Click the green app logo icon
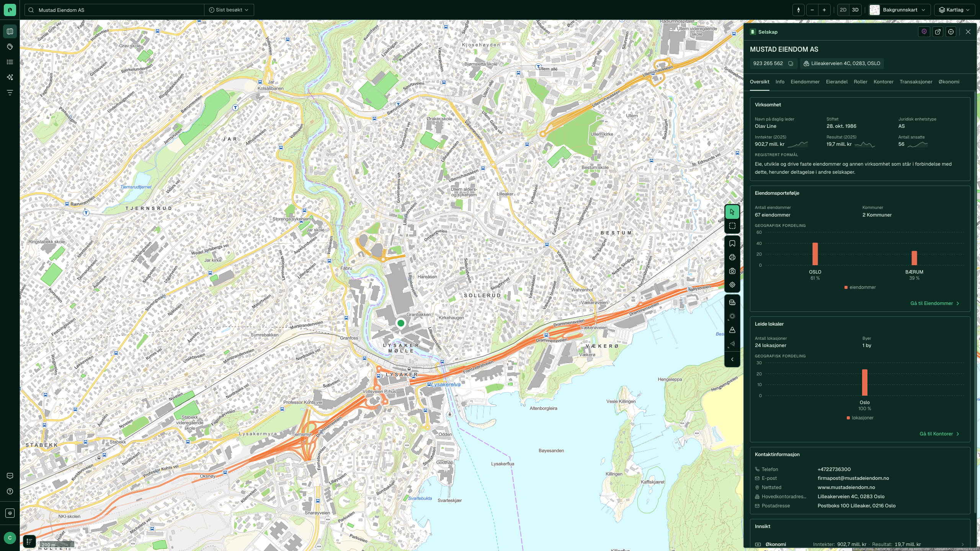The width and height of the screenshot is (980, 551). (10, 10)
